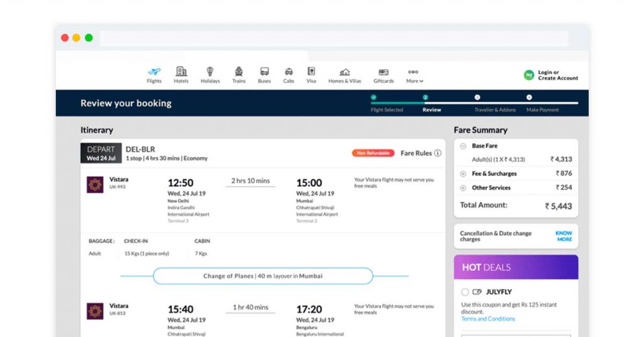The width and height of the screenshot is (644, 337).
Task: Open the Giftcards icon
Action: tap(384, 72)
